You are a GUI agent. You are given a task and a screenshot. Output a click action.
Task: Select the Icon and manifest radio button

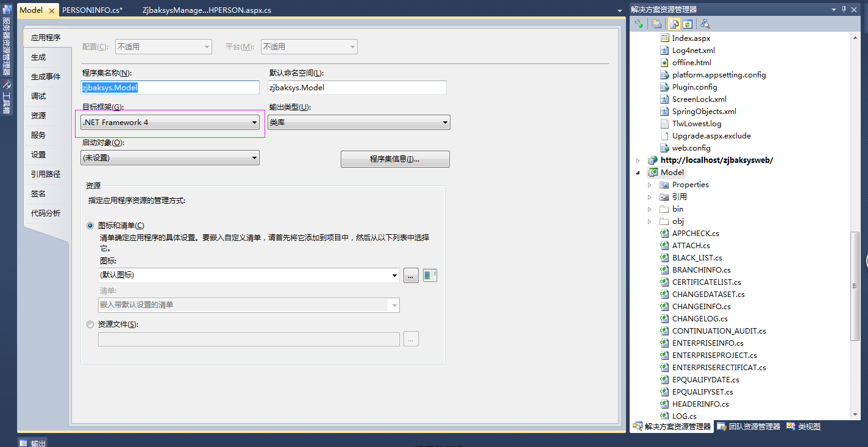pyautogui.click(x=91, y=225)
